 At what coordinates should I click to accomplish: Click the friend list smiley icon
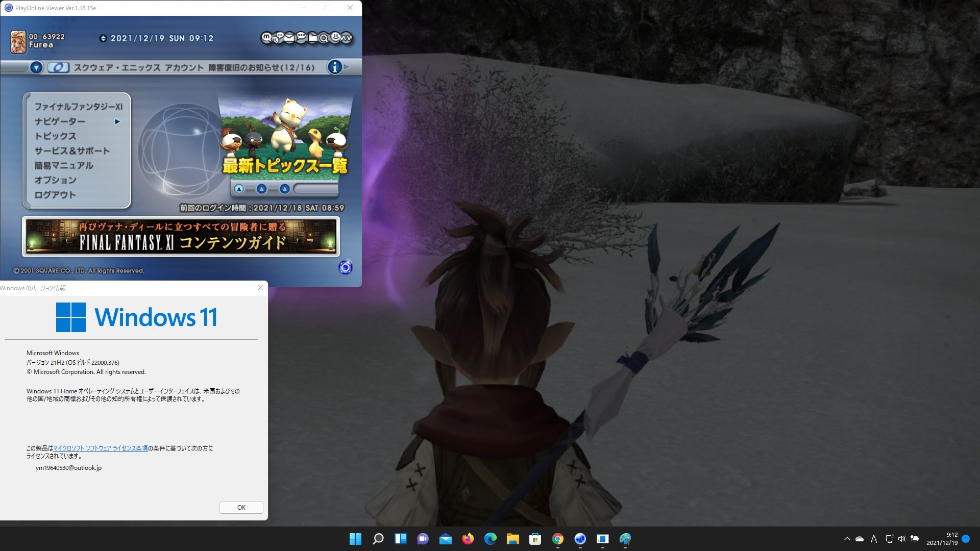(x=335, y=37)
